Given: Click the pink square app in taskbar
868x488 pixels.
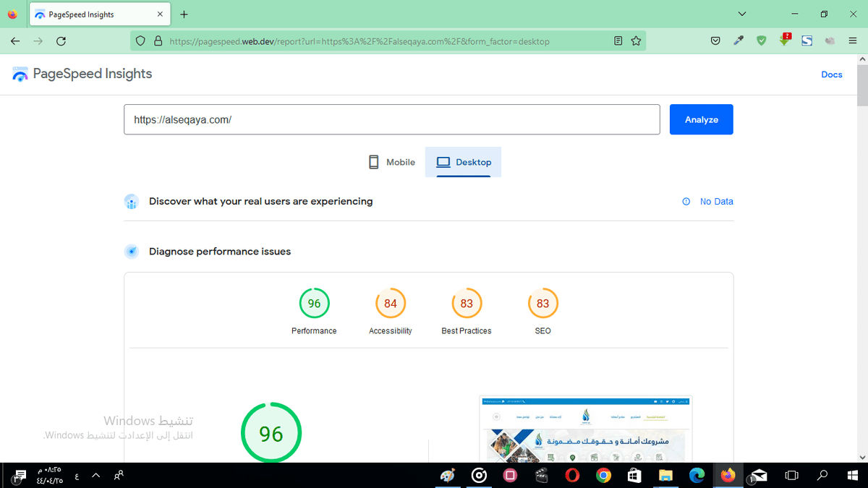Looking at the screenshot, I should [x=510, y=475].
